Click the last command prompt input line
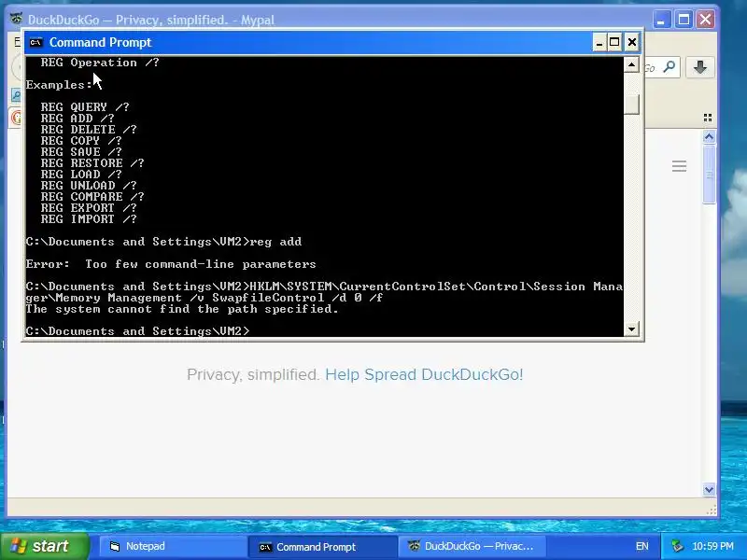This screenshot has width=747, height=560. 137,331
